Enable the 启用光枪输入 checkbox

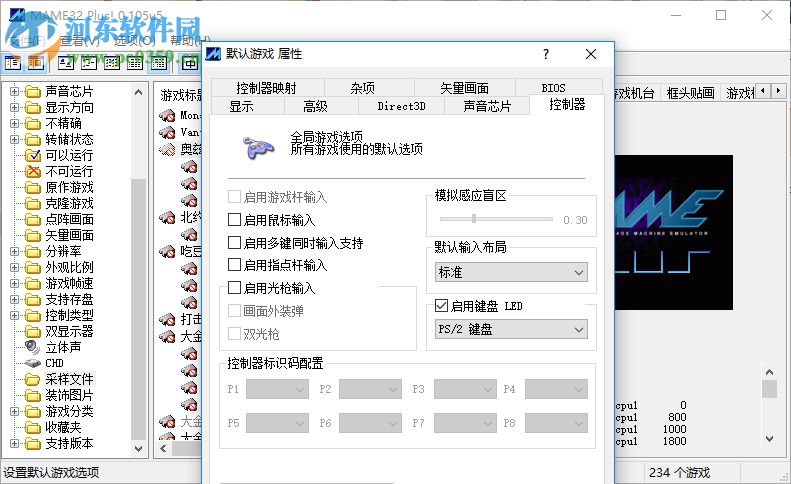(234, 288)
